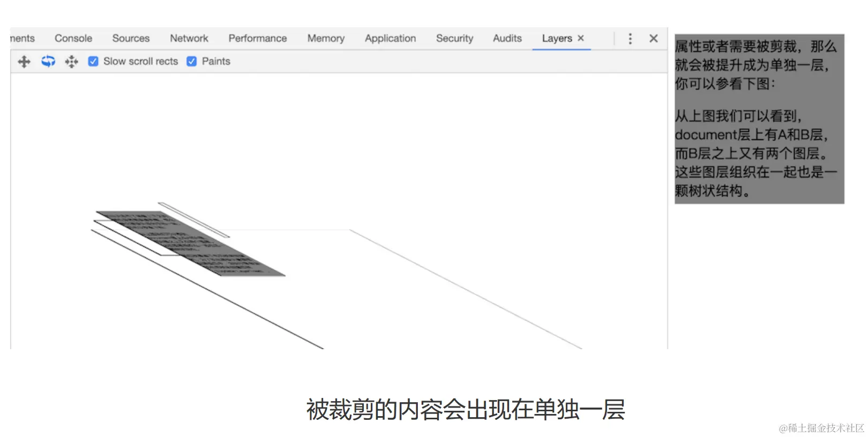Click the partially visible Elements tab
Image resolution: width=868 pixels, height=437 pixels.
point(22,39)
